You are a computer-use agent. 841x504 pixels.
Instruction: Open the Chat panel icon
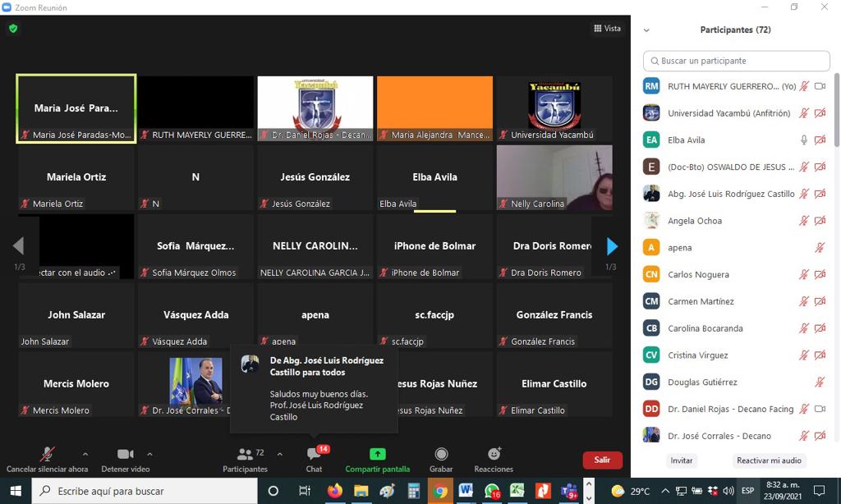[x=314, y=455]
